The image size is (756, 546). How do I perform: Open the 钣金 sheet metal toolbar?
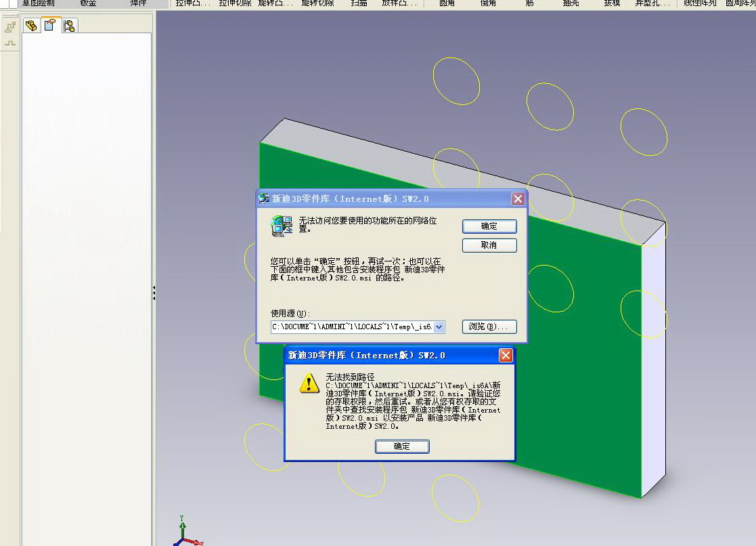pos(88,3)
